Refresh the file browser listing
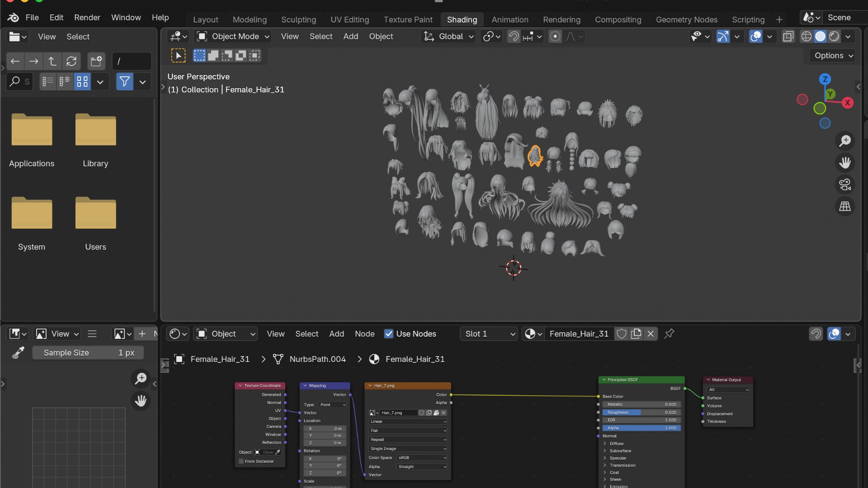868x488 pixels. coord(71,61)
